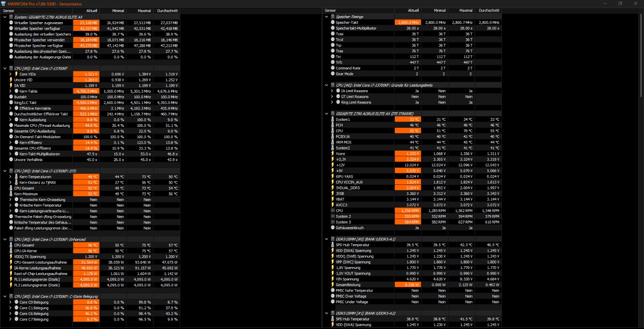This screenshot has height=329, width=644.
Task: Collapse the C-State Belegung group
Action: coord(5,297)
